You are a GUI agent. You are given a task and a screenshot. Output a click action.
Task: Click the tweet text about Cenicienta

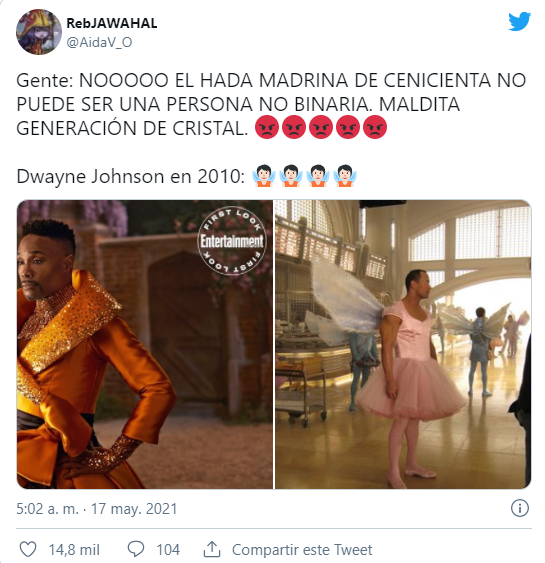pyautogui.click(x=271, y=104)
